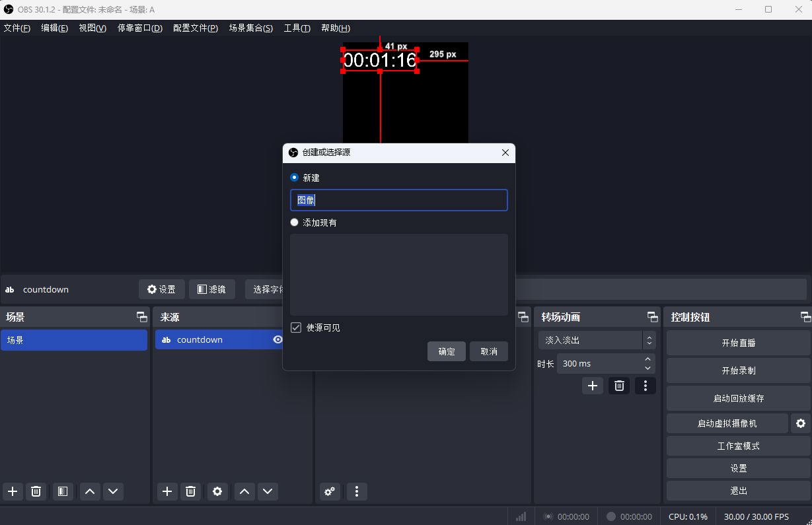Delete the countdown source using the trash icon

pos(190,491)
